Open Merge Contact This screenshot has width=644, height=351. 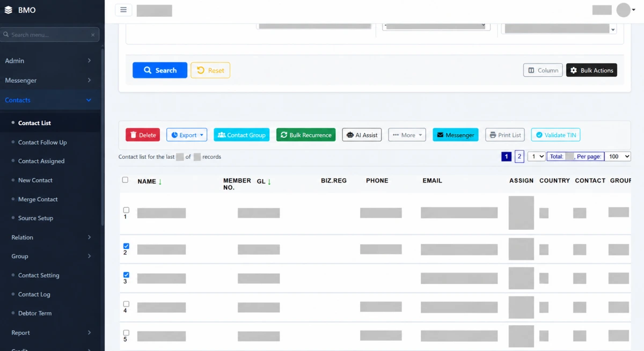38,199
